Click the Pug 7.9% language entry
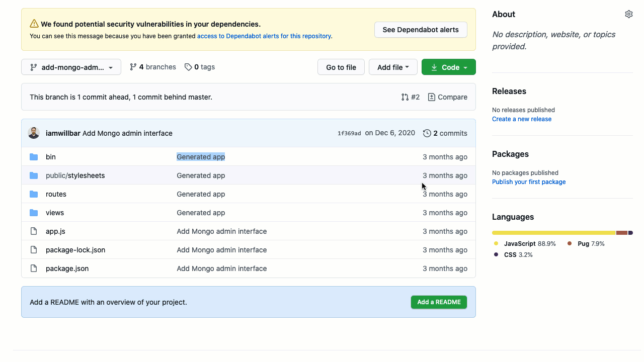This screenshot has width=644, height=362. coord(586,244)
